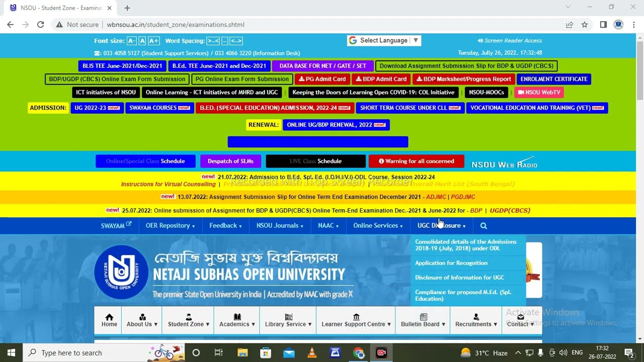Open the Select Language dropdown
The height and width of the screenshot is (362, 644).
pyautogui.click(x=383, y=40)
